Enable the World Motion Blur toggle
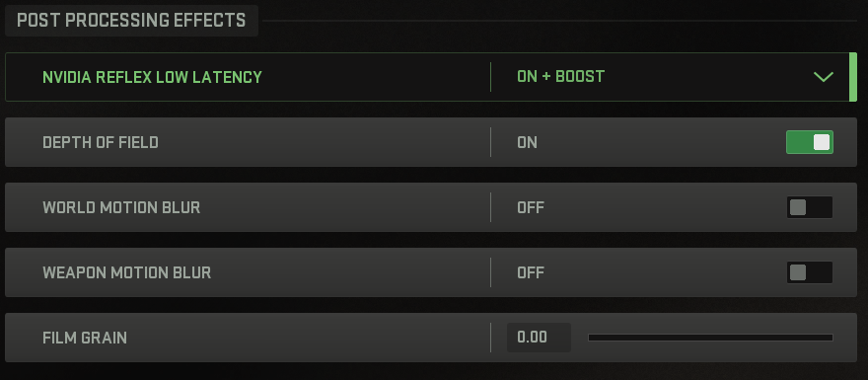The height and width of the screenshot is (380, 868). click(x=810, y=207)
